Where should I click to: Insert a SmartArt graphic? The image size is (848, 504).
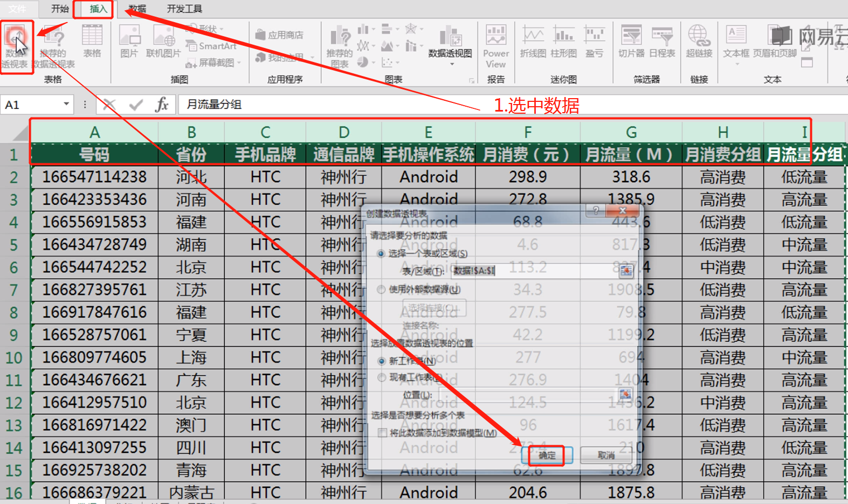click(211, 46)
